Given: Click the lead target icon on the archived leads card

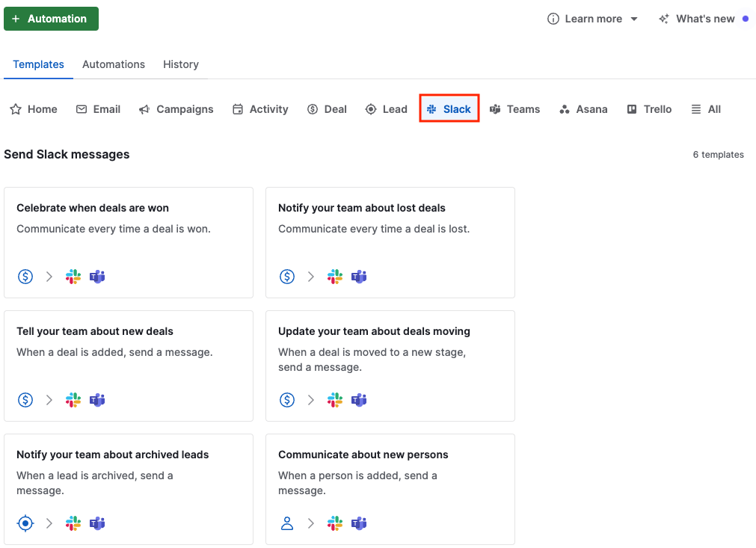Looking at the screenshot, I should tap(25, 523).
